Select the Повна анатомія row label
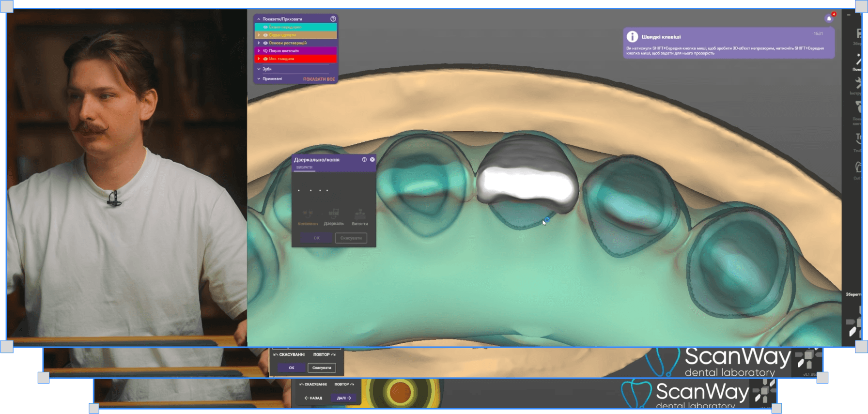Image resolution: width=868 pixels, height=414 pixels. [284, 51]
